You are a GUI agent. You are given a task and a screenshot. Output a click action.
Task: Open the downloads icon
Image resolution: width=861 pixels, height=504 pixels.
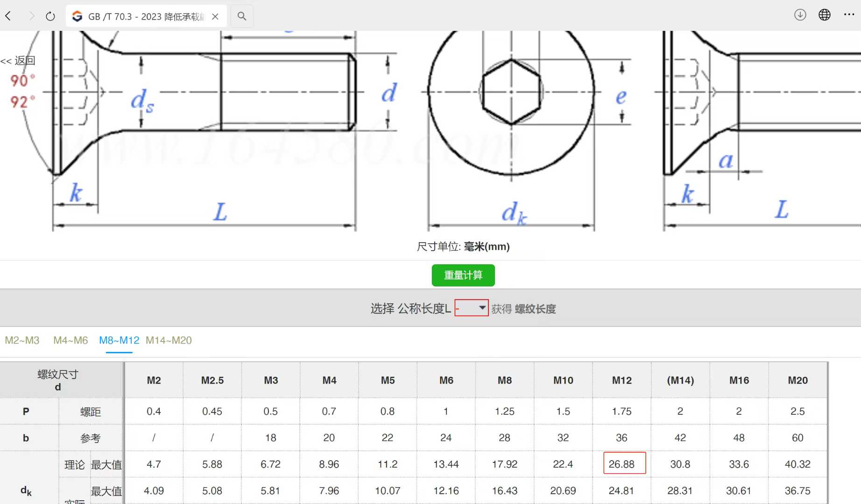coord(800,15)
